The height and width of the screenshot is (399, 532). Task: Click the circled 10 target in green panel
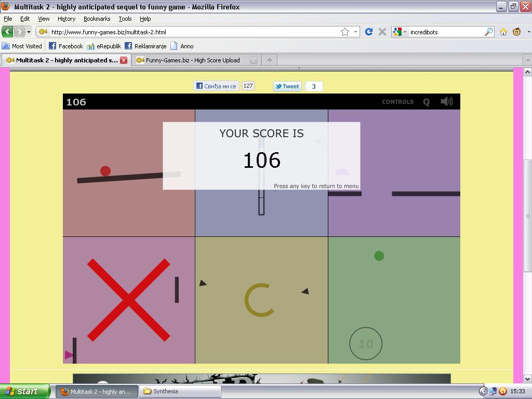[366, 344]
